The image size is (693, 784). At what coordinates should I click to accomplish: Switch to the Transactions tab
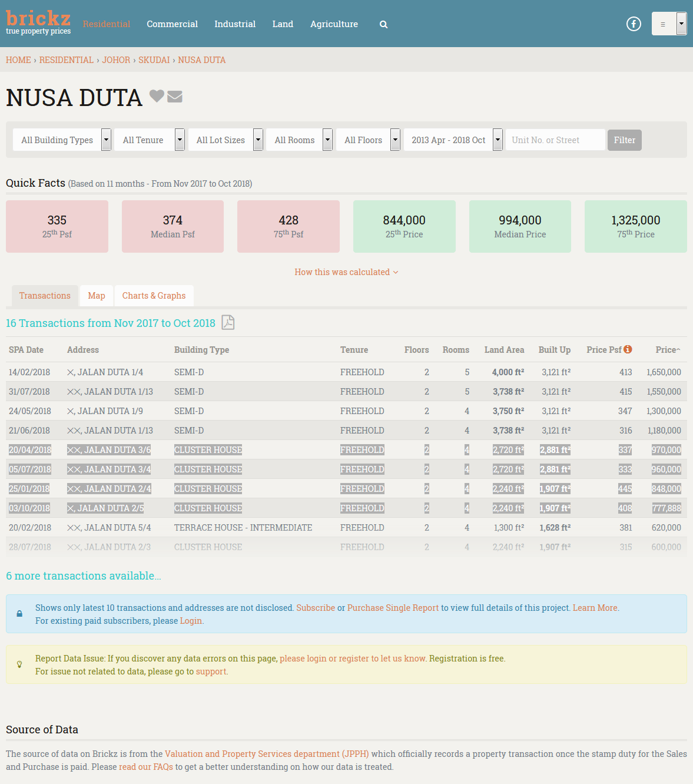point(45,296)
